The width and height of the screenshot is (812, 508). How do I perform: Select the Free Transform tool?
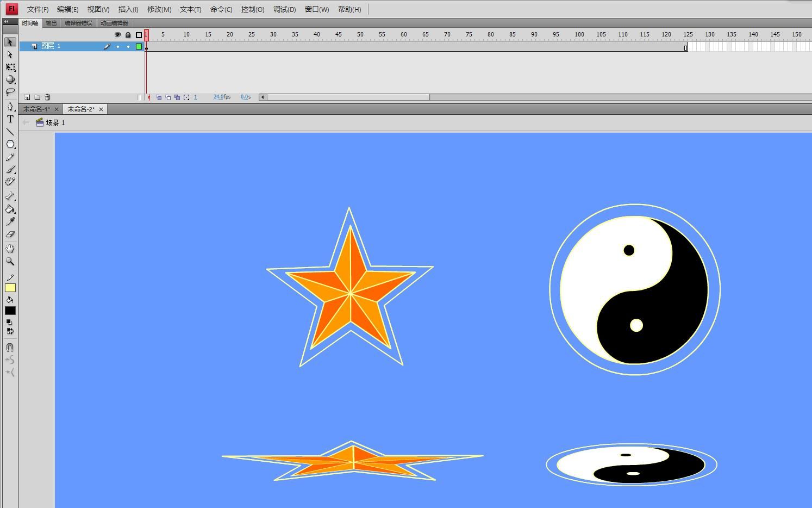point(10,67)
